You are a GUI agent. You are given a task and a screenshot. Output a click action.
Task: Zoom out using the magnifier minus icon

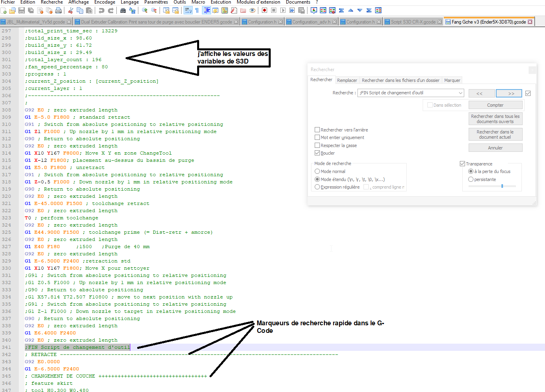pos(154,10)
